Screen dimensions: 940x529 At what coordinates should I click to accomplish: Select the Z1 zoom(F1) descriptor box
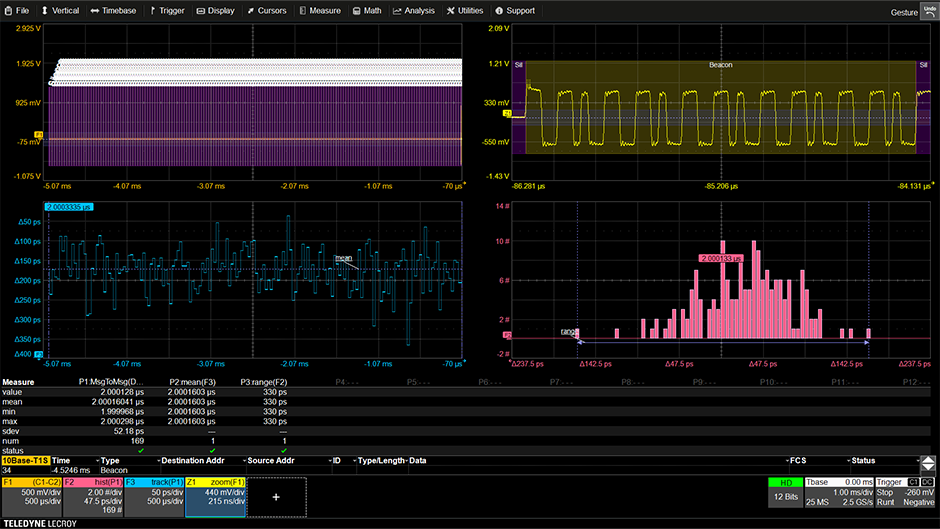click(x=213, y=494)
